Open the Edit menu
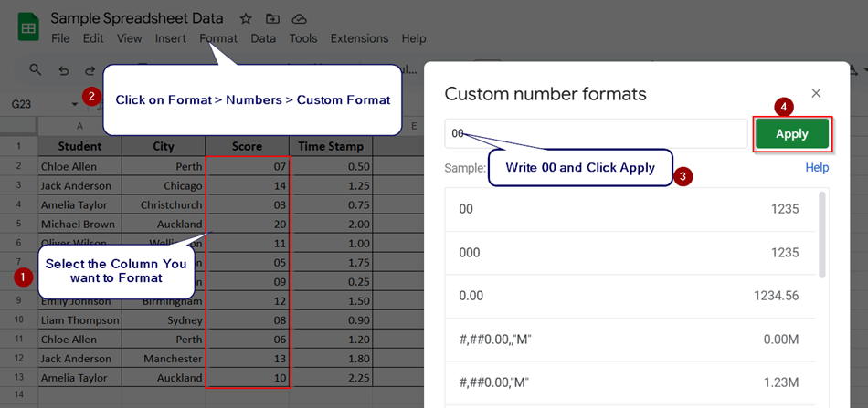Viewport: 868px width, 408px height. coord(93,38)
